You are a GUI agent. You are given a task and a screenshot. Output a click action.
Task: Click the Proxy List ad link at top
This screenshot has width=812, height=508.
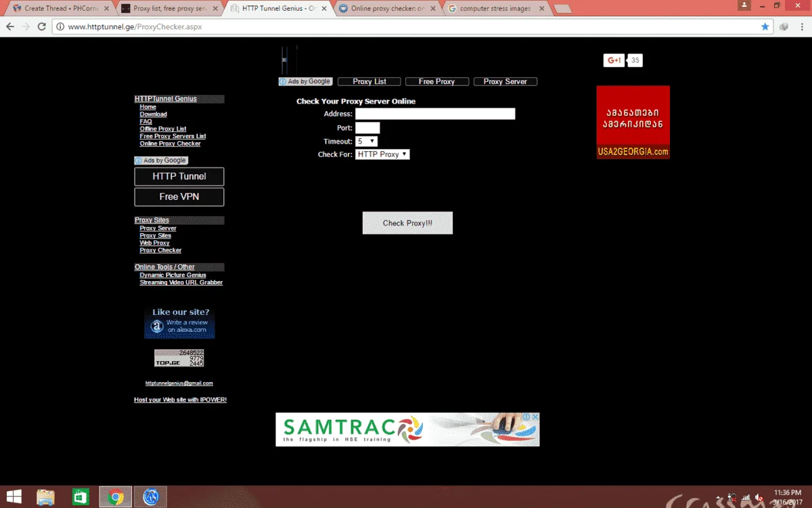pyautogui.click(x=369, y=81)
